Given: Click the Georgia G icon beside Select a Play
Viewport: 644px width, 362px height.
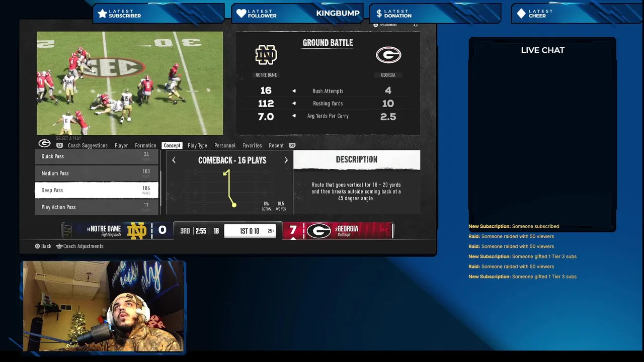Looking at the screenshot, I should [x=44, y=143].
